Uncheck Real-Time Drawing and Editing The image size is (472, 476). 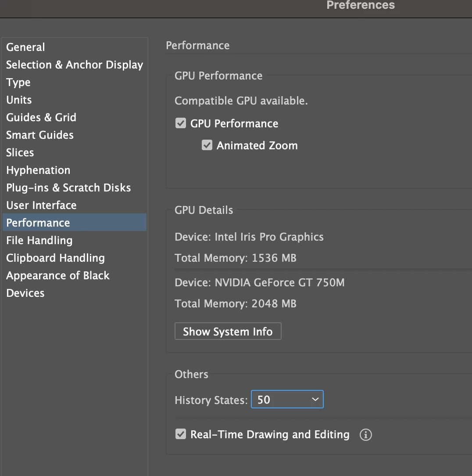(x=181, y=434)
